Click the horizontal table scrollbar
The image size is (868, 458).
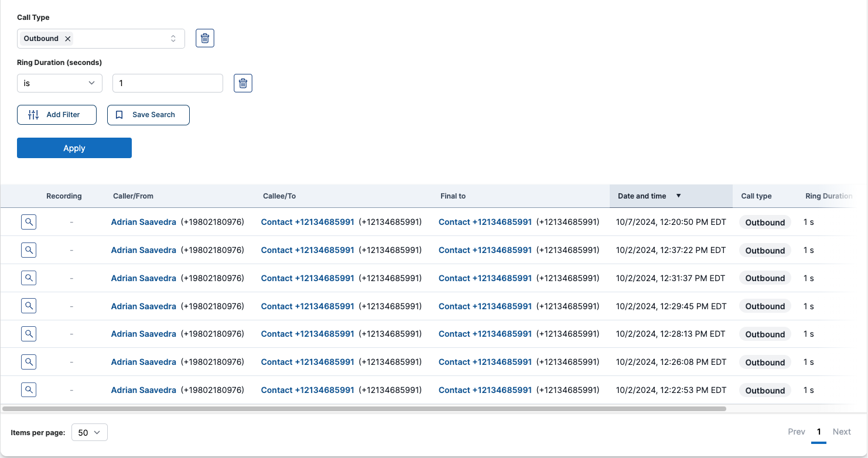pyautogui.click(x=364, y=409)
